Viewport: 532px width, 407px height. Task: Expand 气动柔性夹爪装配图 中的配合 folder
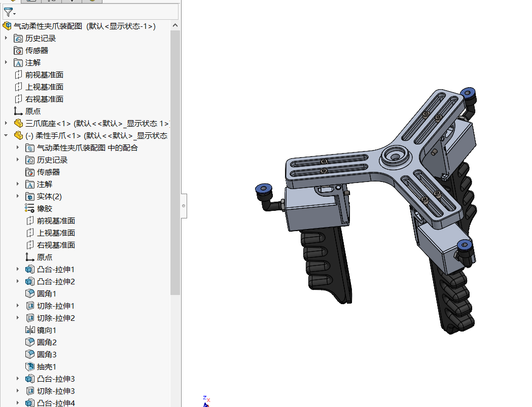point(18,147)
